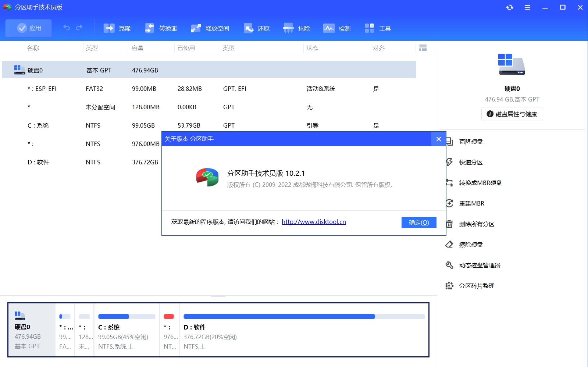The width and height of the screenshot is (588, 367).
Task: Toggle the list view columns icon
Action: (x=423, y=48)
